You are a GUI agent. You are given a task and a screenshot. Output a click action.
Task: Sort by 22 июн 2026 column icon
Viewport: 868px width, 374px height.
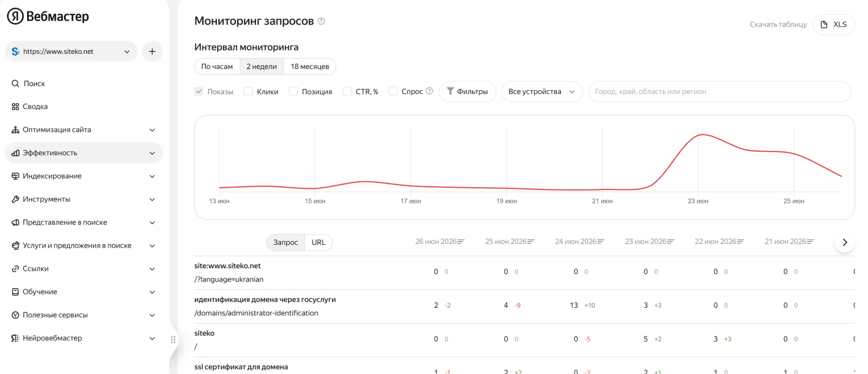[x=741, y=242]
